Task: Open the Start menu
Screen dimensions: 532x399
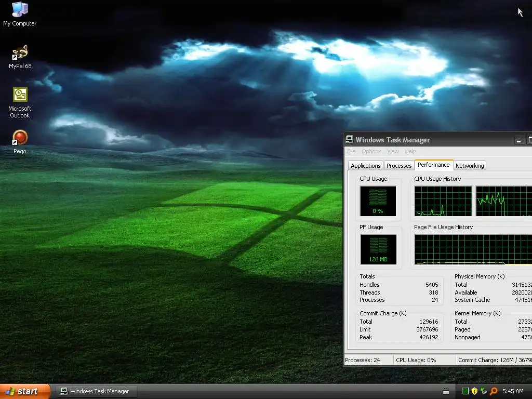Action: (x=24, y=391)
